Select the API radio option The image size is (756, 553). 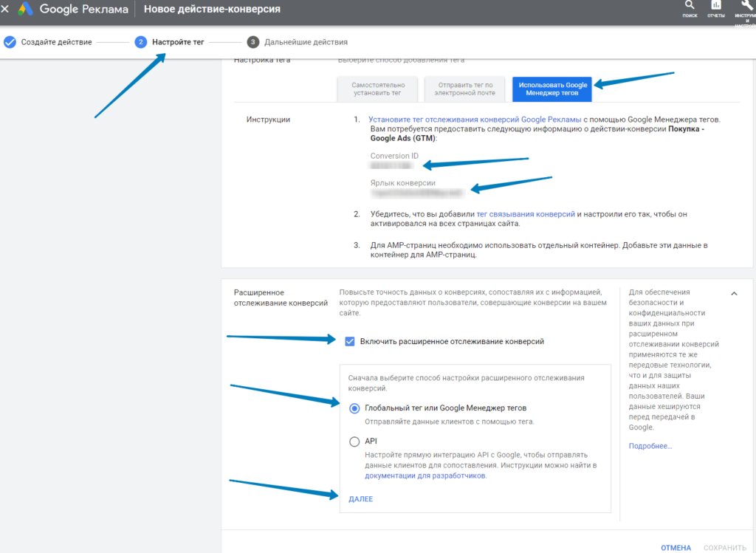pyautogui.click(x=354, y=442)
